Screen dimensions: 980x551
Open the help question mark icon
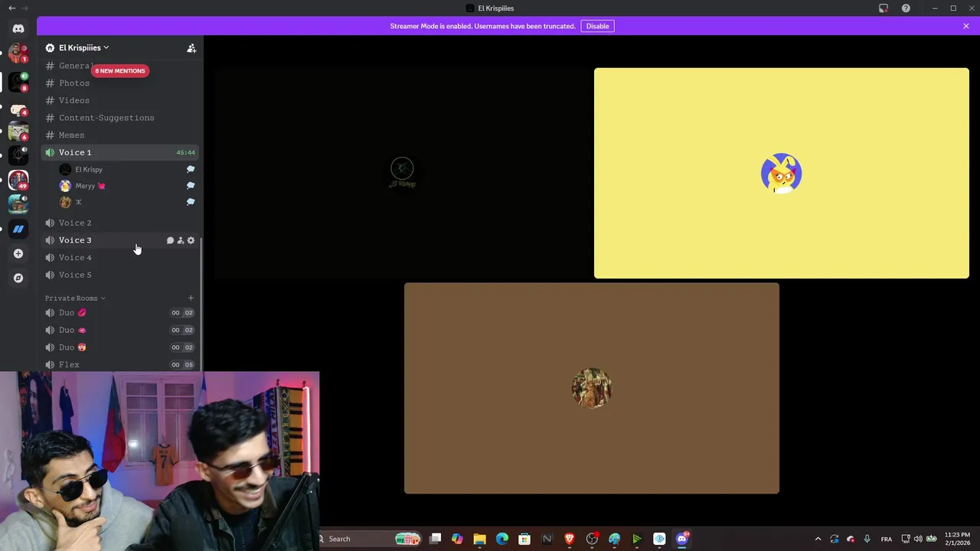click(x=906, y=8)
